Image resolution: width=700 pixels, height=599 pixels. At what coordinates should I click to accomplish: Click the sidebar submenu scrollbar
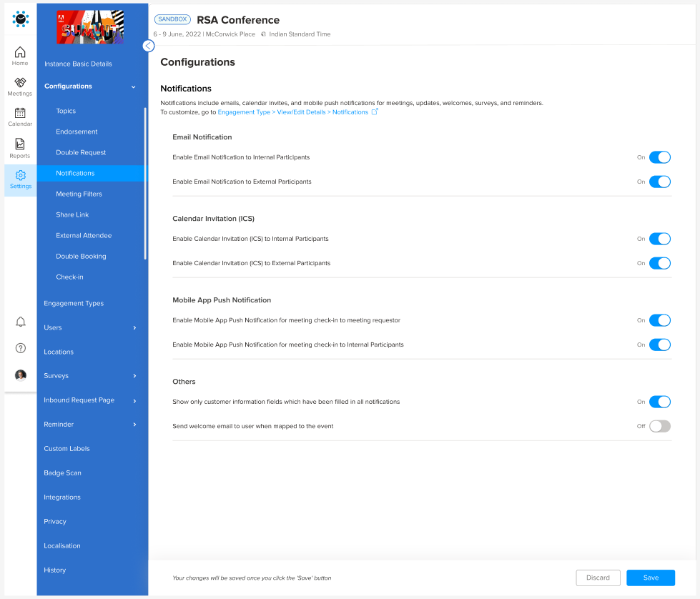coord(145,183)
